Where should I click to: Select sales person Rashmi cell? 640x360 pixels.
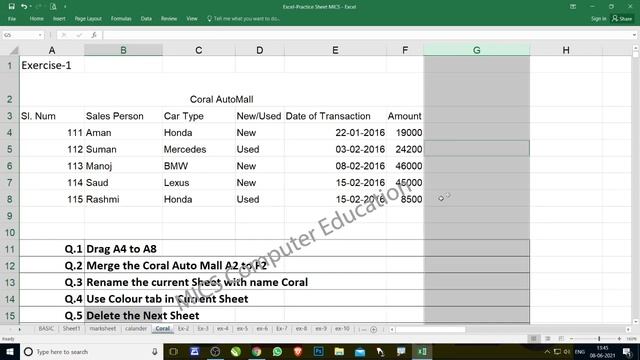(x=123, y=199)
